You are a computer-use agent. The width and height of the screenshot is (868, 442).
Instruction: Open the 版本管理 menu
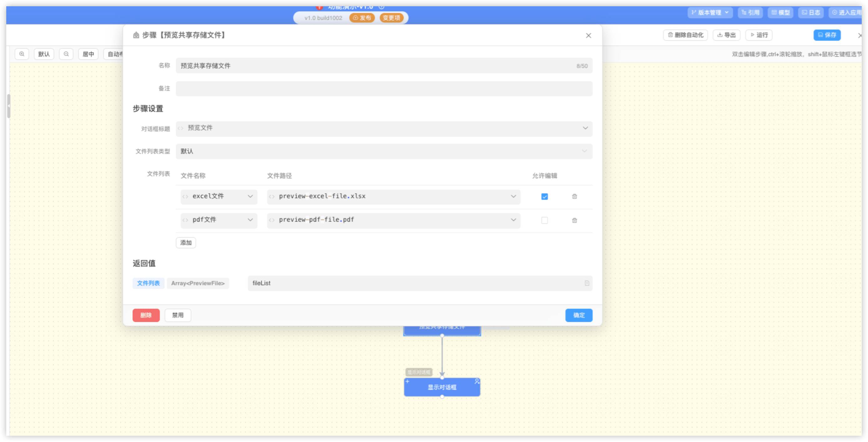[710, 13]
